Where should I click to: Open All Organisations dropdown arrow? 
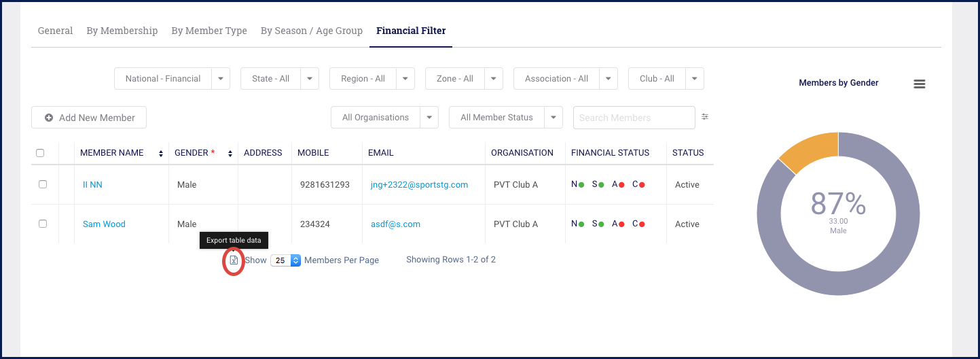click(x=429, y=117)
